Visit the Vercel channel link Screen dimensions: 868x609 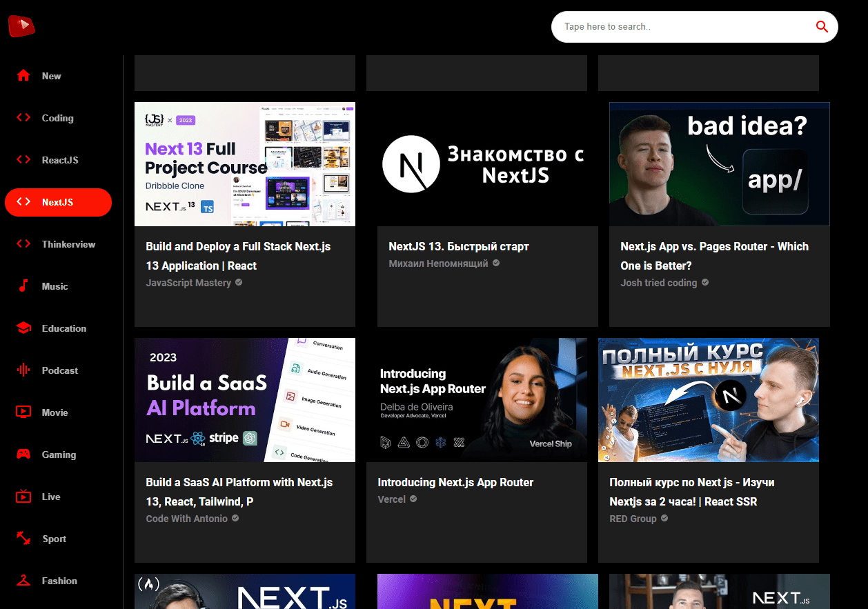click(391, 499)
